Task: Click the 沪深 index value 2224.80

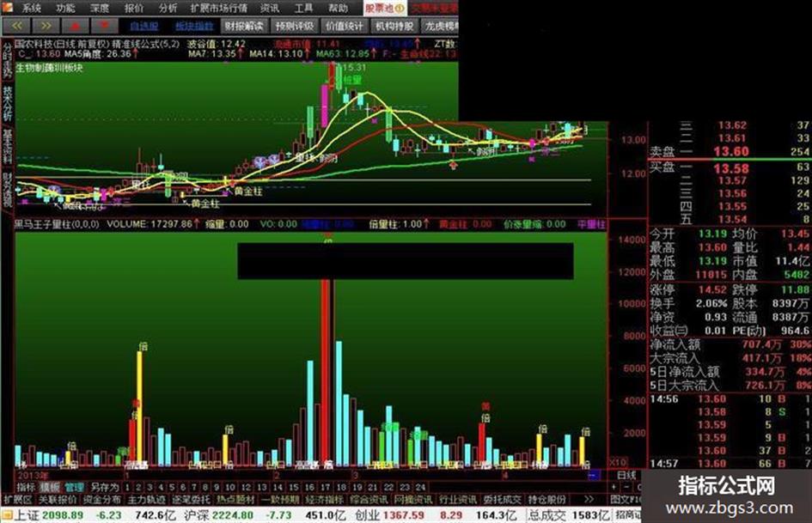Action: 233,515
